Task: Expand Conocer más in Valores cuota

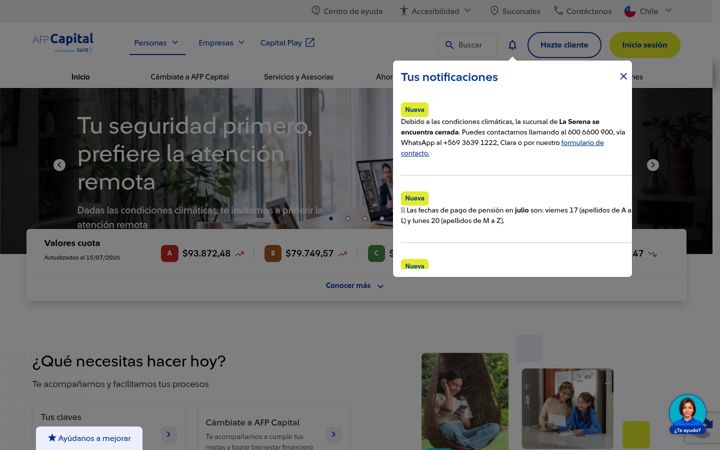Action: point(354,286)
